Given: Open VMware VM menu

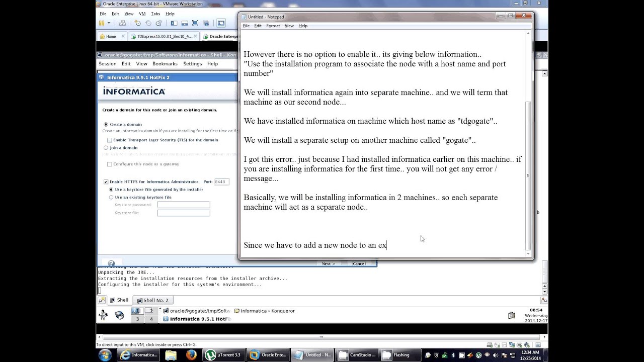Looking at the screenshot, I should point(142,14).
